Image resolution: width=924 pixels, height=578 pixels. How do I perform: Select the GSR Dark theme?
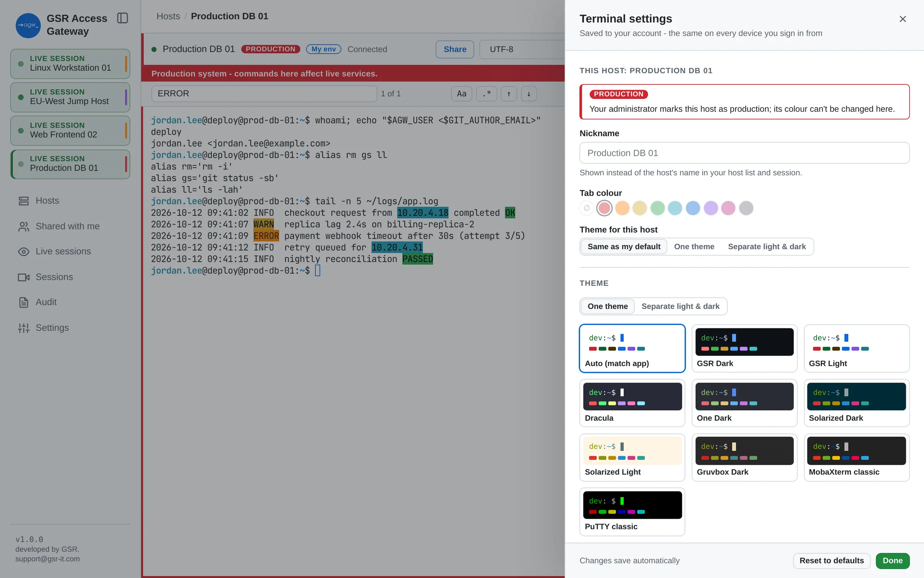point(744,348)
